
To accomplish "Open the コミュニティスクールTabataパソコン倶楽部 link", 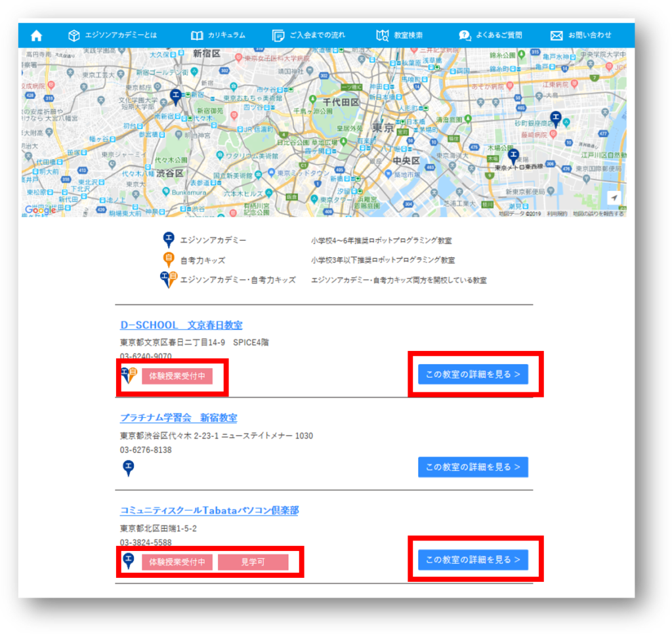I will pyautogui.click(x=209, y=510).
